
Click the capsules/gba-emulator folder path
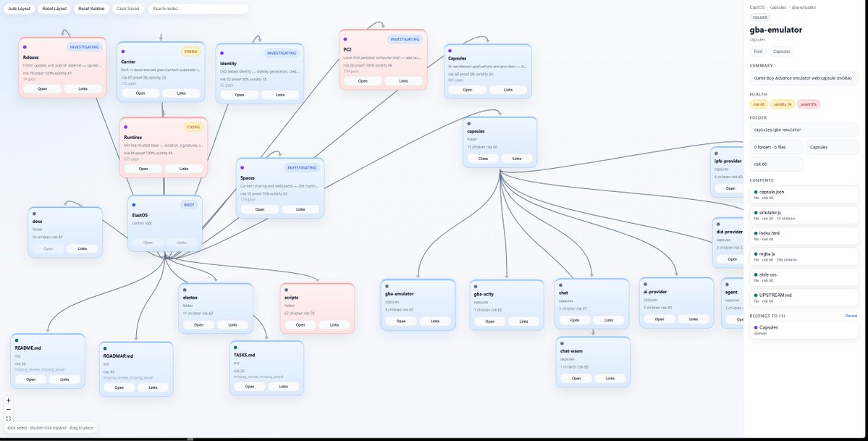[x=804, y=130]
